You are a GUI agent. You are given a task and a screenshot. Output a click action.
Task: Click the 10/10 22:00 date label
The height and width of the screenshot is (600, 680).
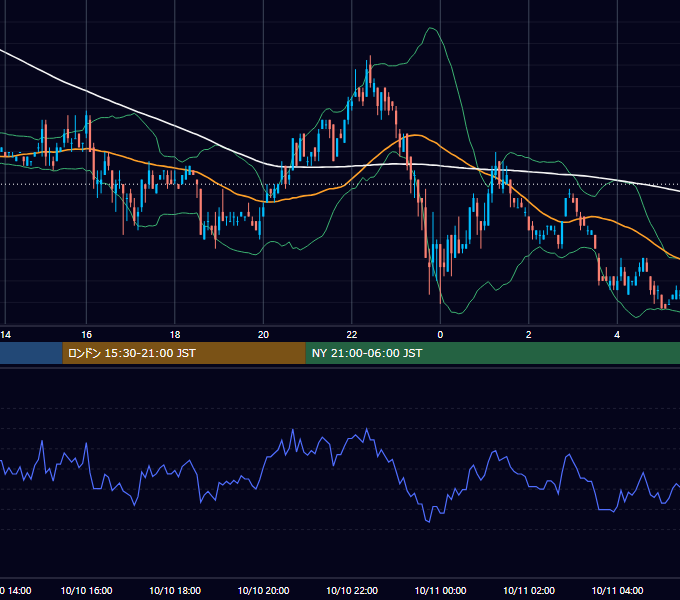point(352,590)
